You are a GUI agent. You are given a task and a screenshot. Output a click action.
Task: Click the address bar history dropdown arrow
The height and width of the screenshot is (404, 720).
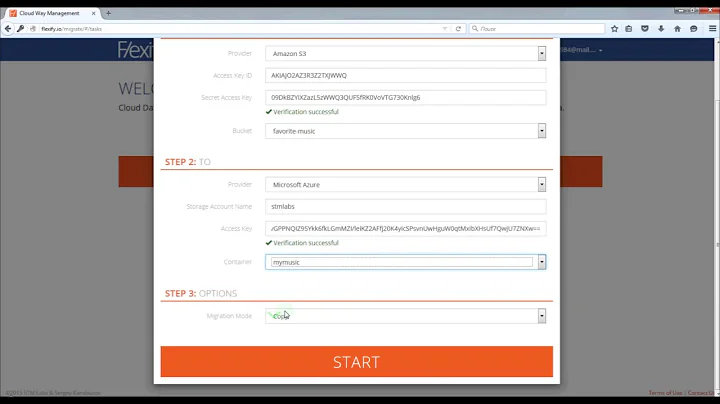[x=444, y=28]
